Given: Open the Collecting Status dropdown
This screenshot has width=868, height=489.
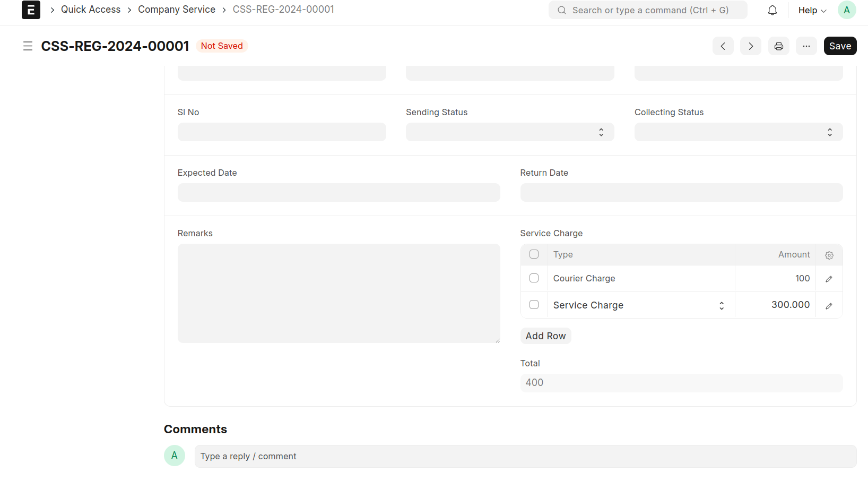Looking at the screenshot, I should [x=738, y=132].
